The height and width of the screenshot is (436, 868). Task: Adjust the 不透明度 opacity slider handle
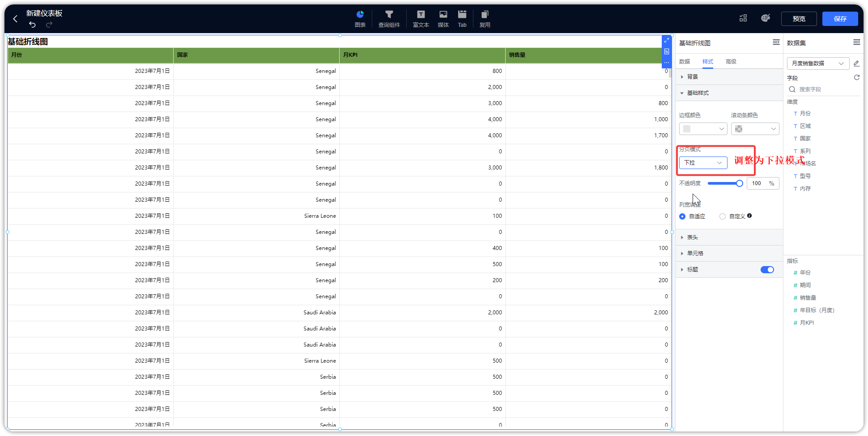coord(740,183)
